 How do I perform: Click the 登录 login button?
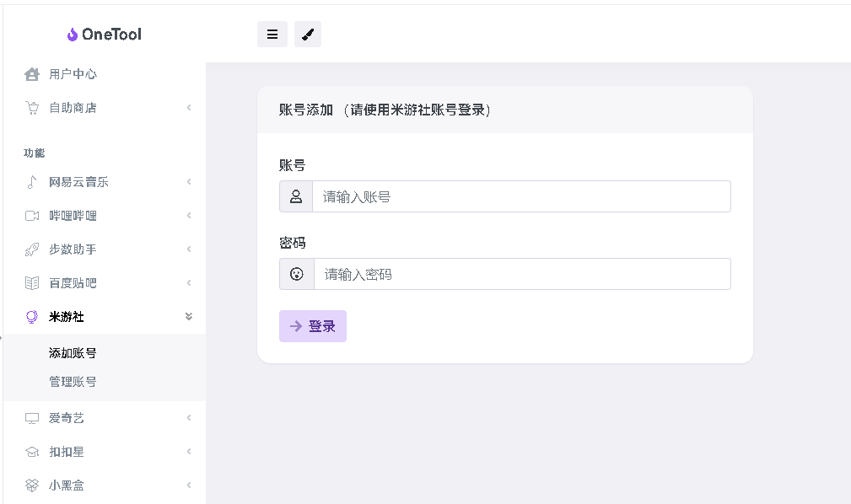point(313,326)
